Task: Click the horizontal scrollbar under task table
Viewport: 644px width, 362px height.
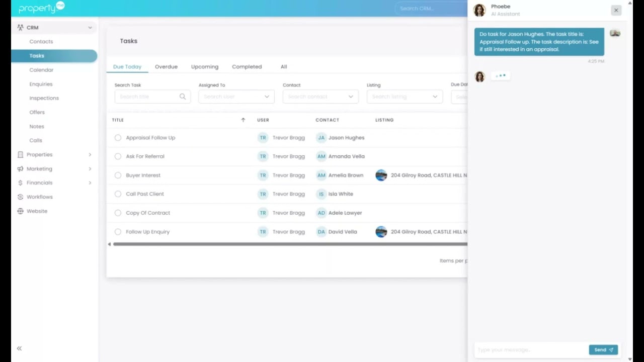Action: [x=290, y=244]
